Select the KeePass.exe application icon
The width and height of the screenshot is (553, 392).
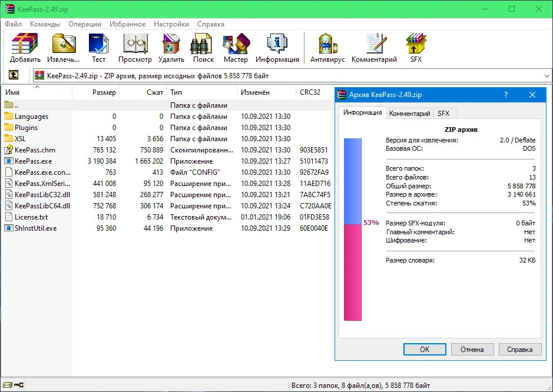click(x=8, y=161)
